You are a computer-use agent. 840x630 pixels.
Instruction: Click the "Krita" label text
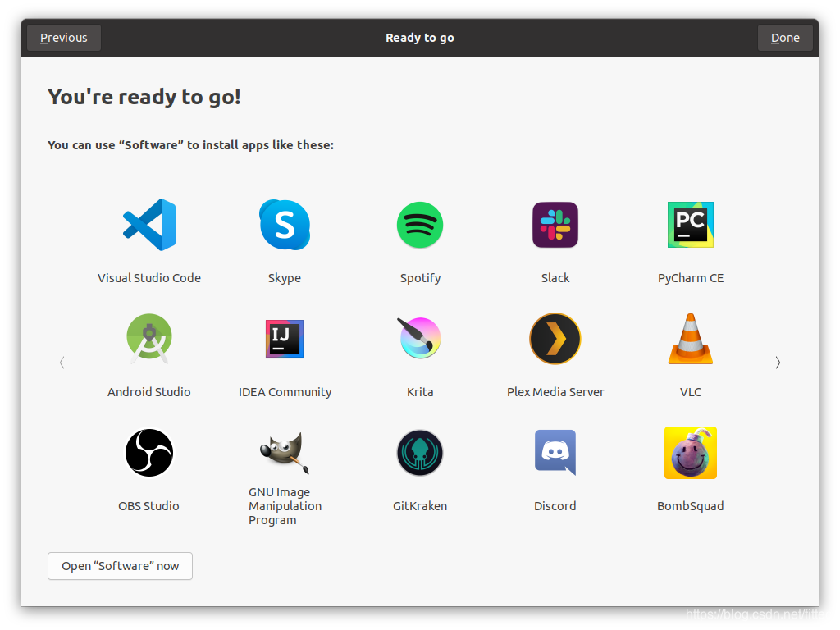tap(420, 392)
